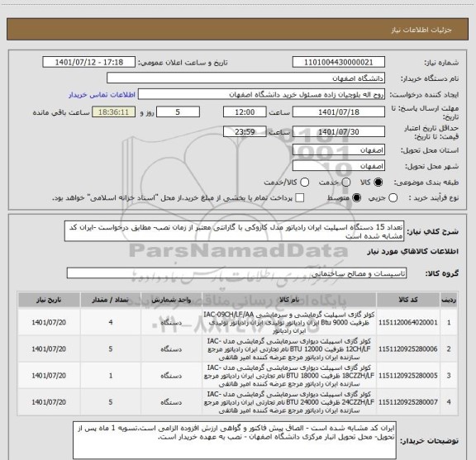476x460 pixels.
Task: Click the remaining days field showing 5
Action: pyautogui.click(x=178, y=112)
